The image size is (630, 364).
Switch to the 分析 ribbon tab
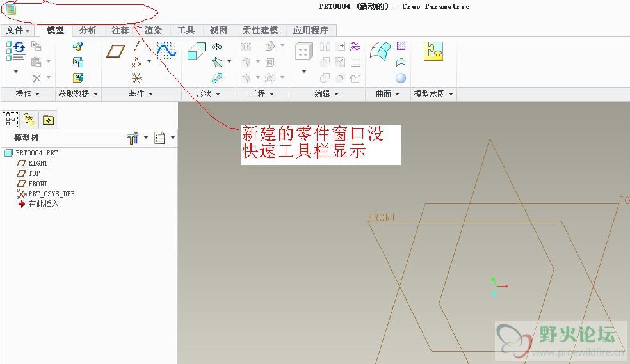(x=88, y=30)
